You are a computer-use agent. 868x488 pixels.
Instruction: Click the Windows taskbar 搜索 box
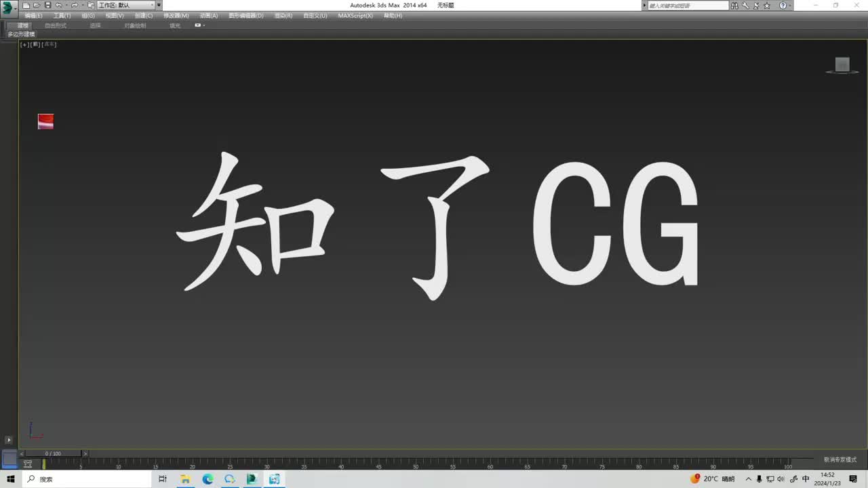point(87,479)
